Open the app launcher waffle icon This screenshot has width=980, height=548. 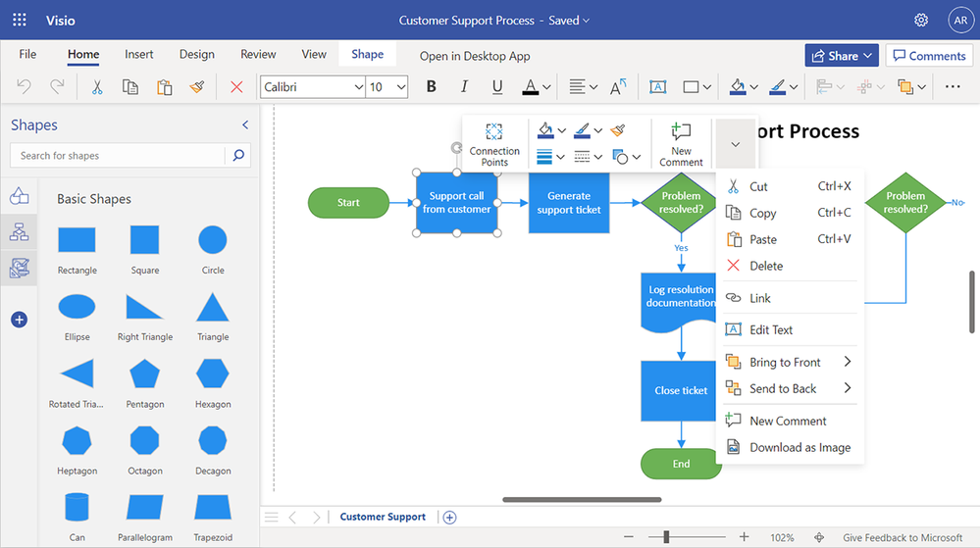coord(20,20)
